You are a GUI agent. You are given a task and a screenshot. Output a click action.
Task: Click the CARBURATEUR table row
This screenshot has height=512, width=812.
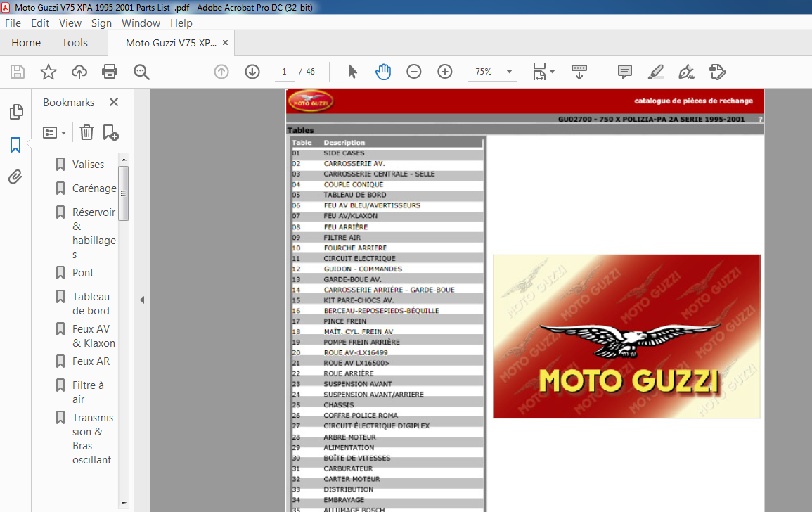click(x=387, y=468)
